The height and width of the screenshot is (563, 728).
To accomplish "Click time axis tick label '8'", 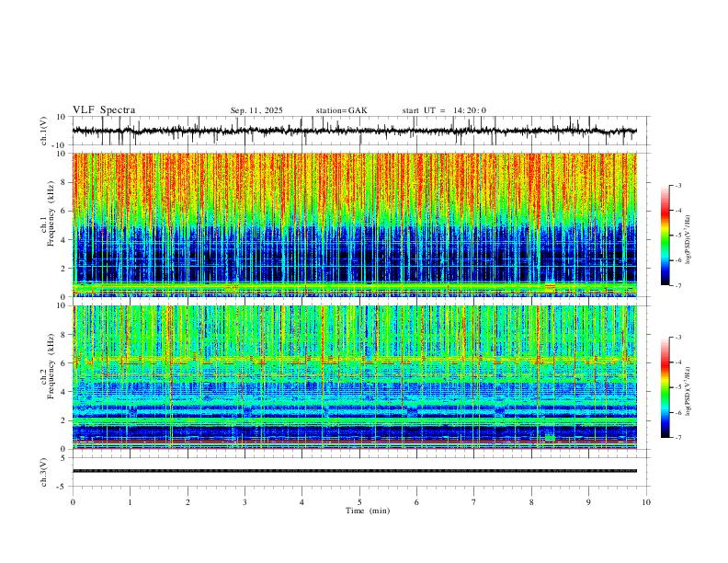I will point(531,502).
